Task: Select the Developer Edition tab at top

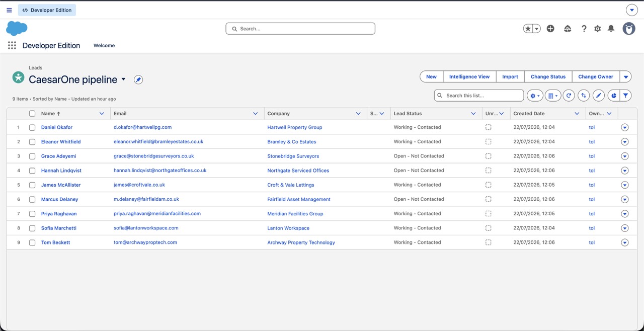Action: coord(47,10)
